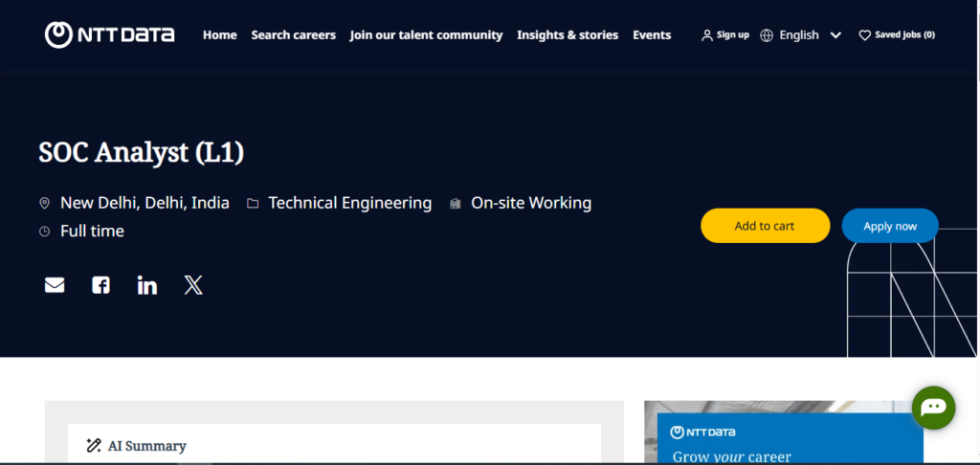Click the heart icon for saved jobs
The width and height of the screenshot is (980, 465).
[864, 35]
